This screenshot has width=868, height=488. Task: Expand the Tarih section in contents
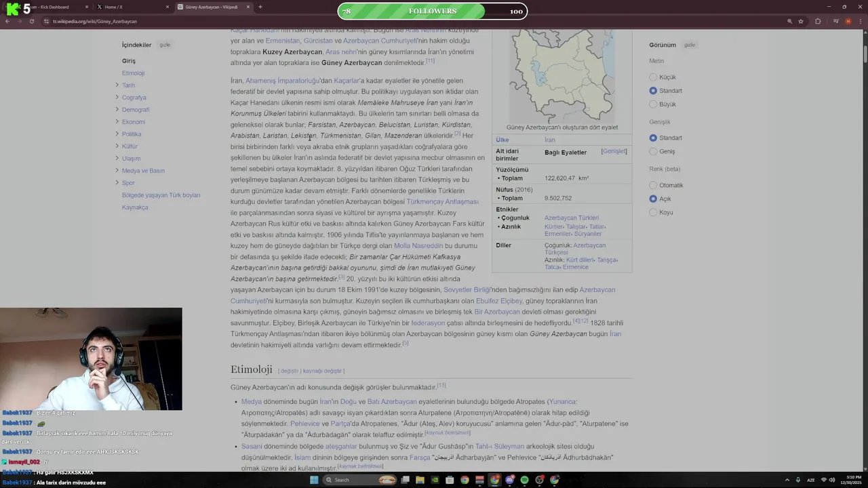(117, 85)
